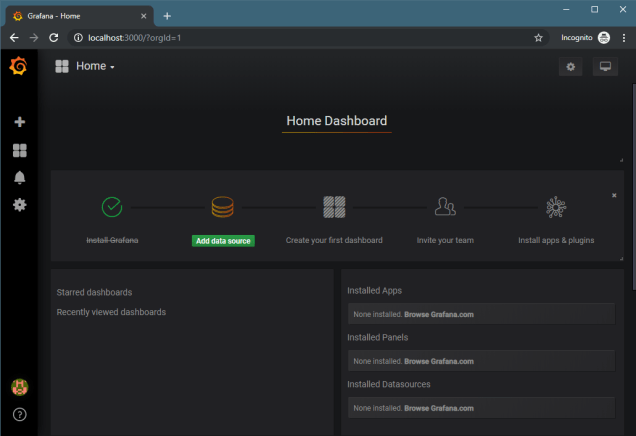Click Browse Grafana.com under Installed Apps
Viewport: 636px width, 436px height.
[439, 314]
